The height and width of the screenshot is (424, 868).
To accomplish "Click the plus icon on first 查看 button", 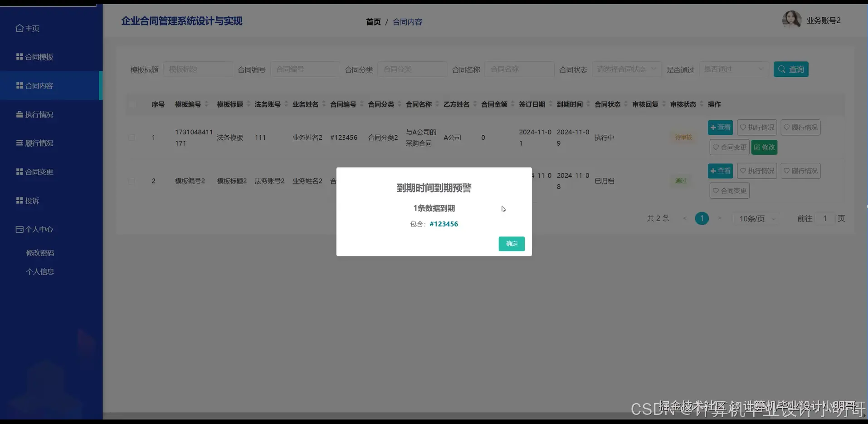I will coord(713,128).
